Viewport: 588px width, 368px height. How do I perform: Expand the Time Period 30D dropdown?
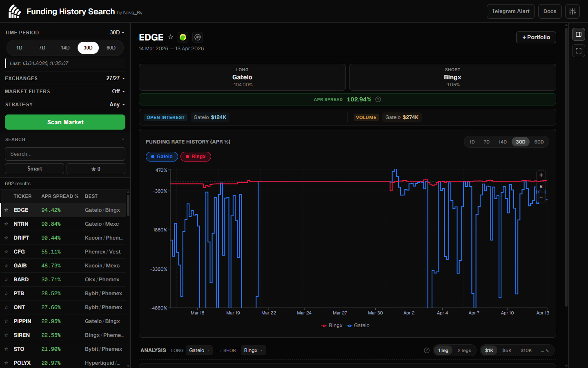coord(117,32)
